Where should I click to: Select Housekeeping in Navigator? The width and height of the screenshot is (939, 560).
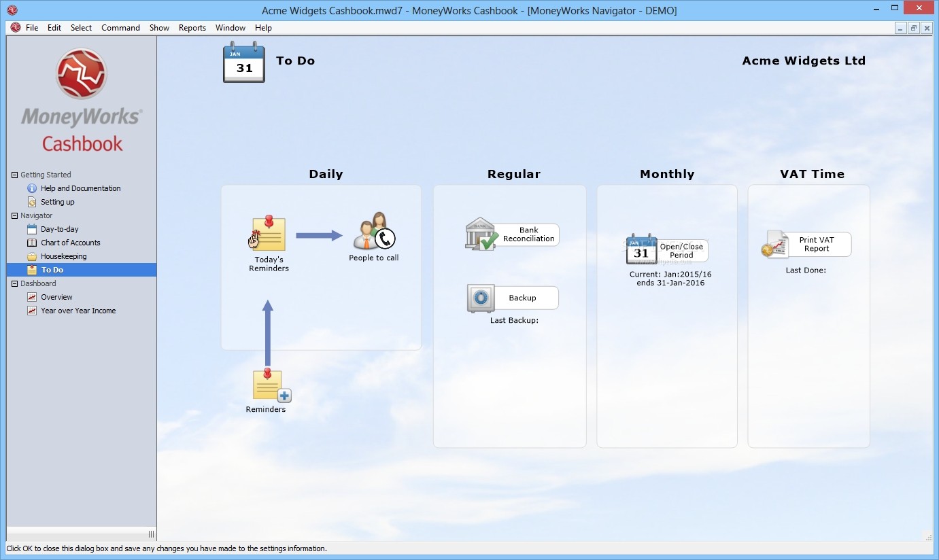pos(64,256)
